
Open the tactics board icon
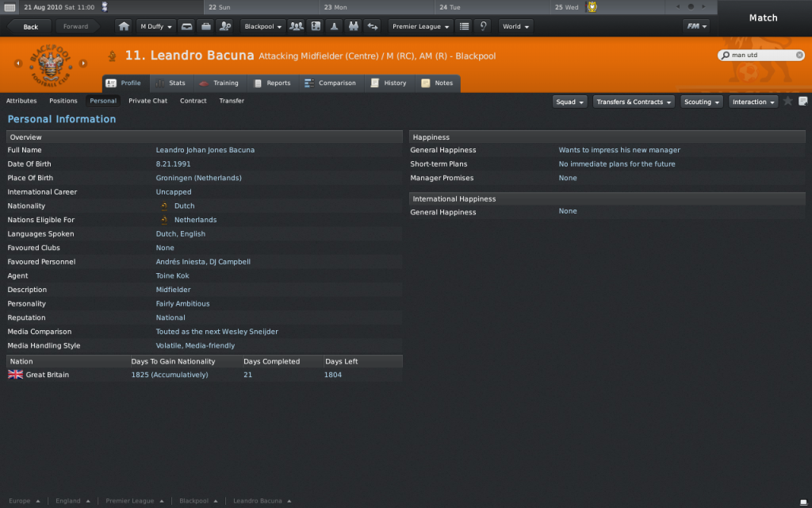pyautogui.click(x=316, y=26)
